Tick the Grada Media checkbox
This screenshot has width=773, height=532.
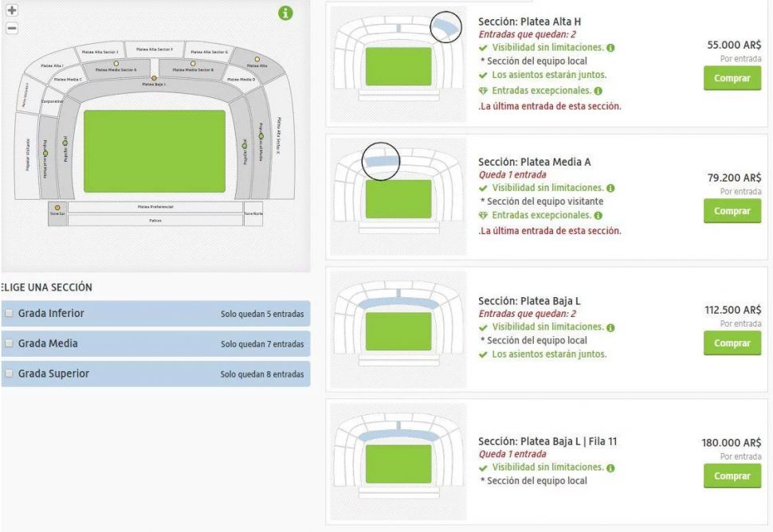(x=10, y=343)
